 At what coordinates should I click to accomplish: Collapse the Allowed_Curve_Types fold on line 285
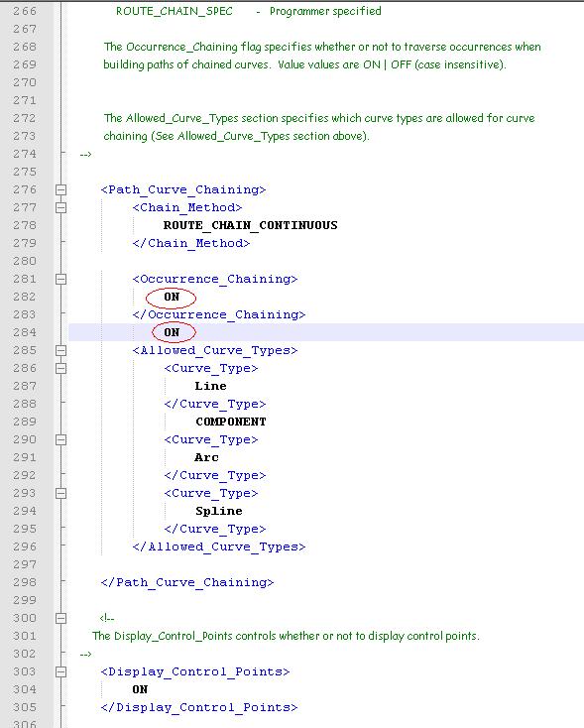60,350
